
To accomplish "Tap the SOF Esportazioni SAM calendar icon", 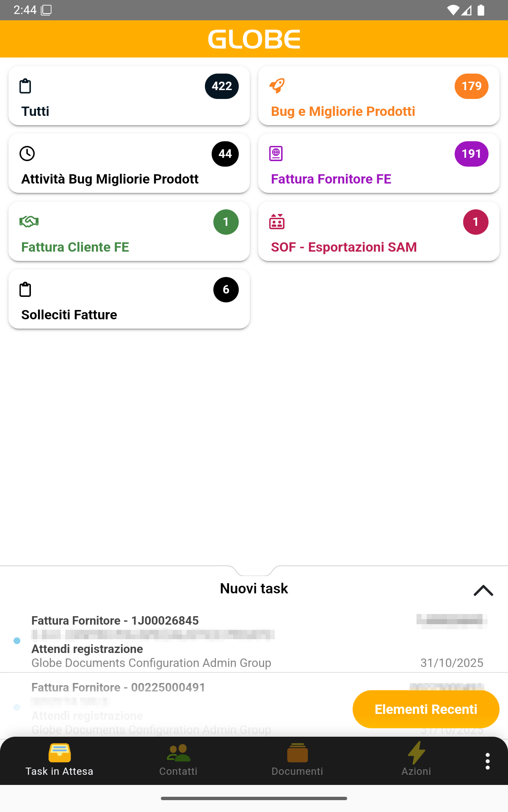I will click(x=277, y=222).
